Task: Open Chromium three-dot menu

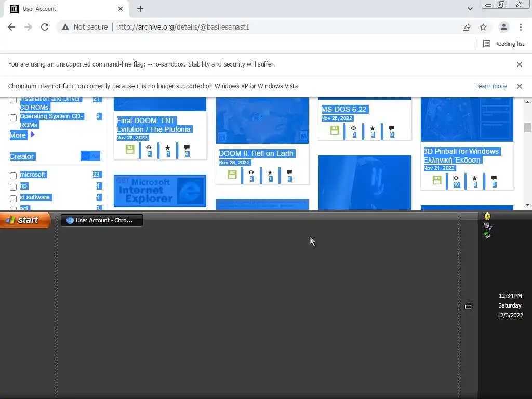Action: 521,27
